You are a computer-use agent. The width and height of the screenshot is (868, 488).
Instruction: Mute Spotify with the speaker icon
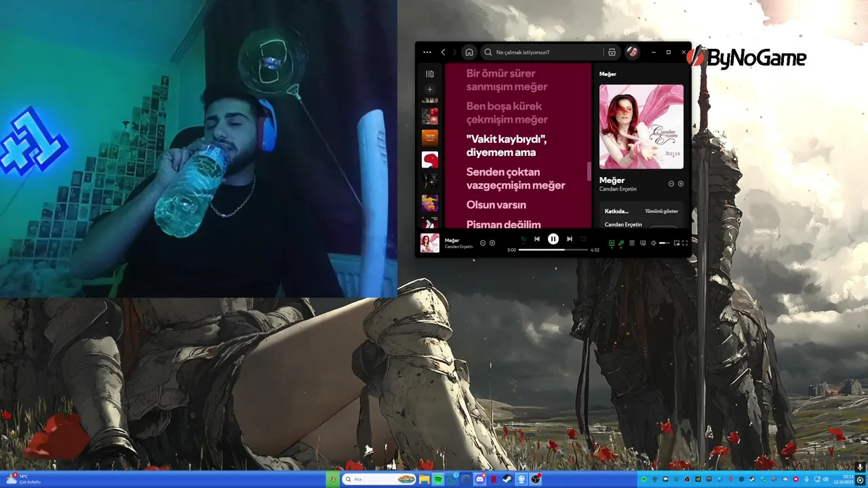654,243
